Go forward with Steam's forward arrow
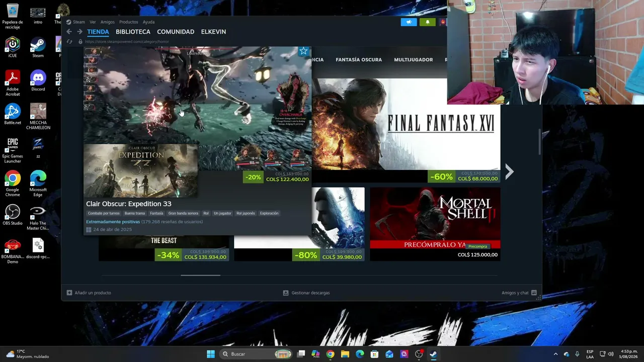This screenshot has width=644, height=362. 79,32
